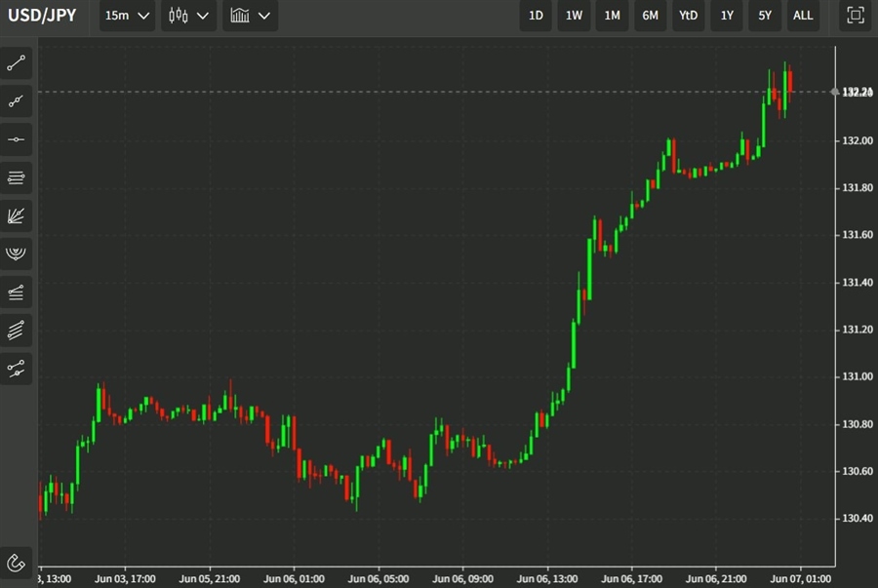Click the USD/JPY symbol title

click(x=42, y=15)
